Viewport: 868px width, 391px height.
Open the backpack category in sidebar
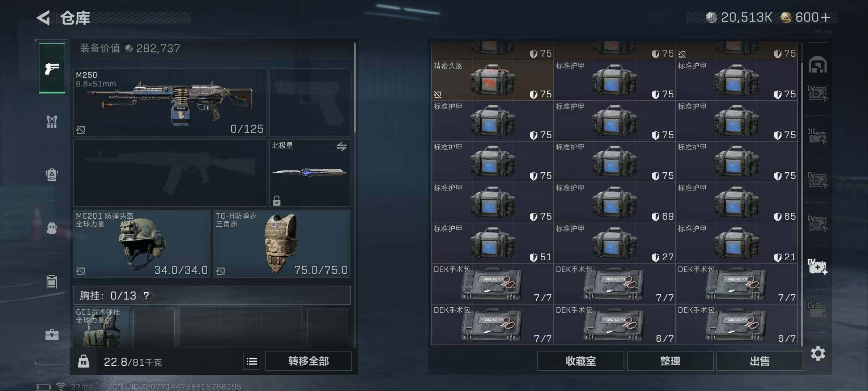point(52,175)
